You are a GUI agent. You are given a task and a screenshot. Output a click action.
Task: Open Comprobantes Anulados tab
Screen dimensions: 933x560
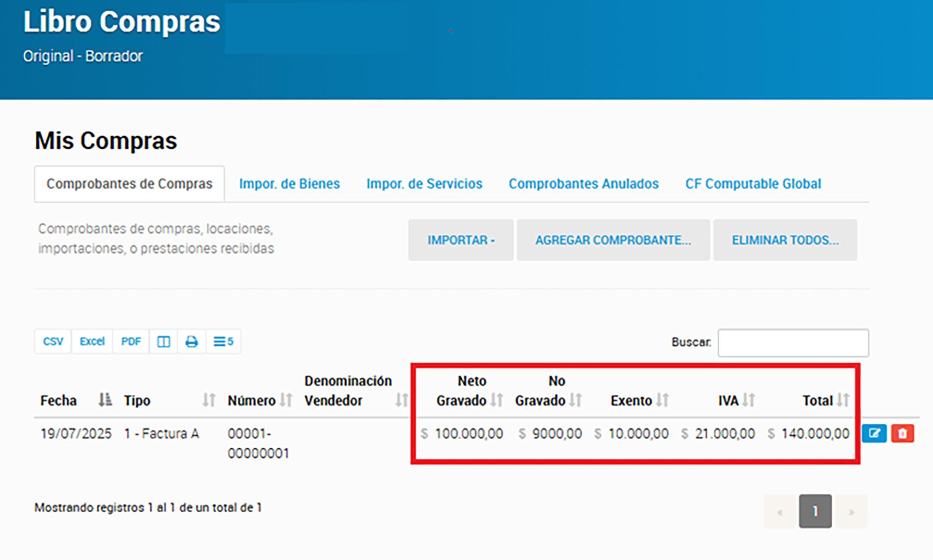click(583, 184)
